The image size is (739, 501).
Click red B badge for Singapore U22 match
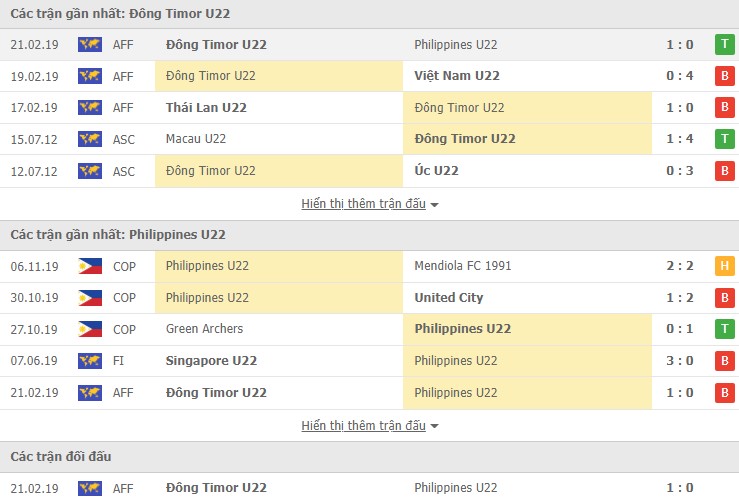723,361
